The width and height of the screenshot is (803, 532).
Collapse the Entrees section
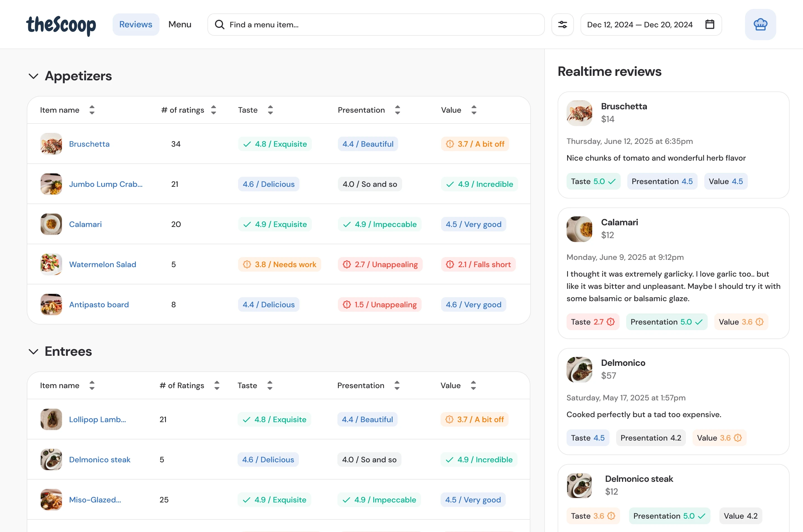33,352
